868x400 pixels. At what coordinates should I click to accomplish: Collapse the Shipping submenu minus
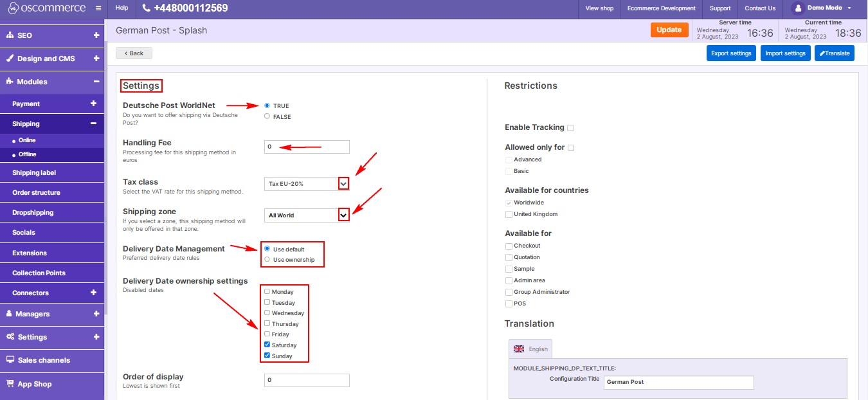click(93, 123)
